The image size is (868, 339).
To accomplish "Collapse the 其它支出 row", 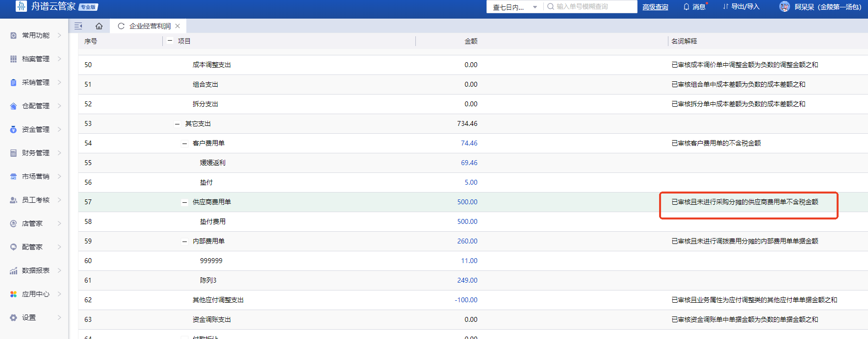I will [x=177, y=124].
